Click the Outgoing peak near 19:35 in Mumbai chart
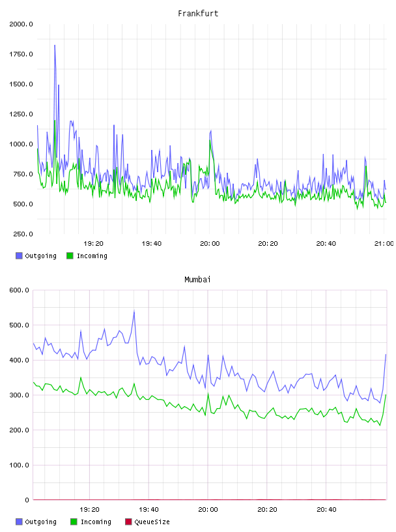Viewport: 396px width, 532px height. 134,311
